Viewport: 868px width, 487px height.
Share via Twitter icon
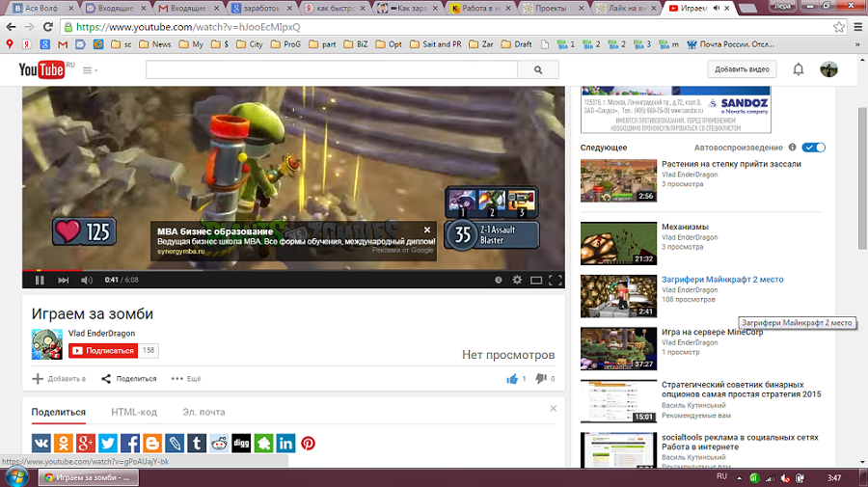[x=108, y=444]
